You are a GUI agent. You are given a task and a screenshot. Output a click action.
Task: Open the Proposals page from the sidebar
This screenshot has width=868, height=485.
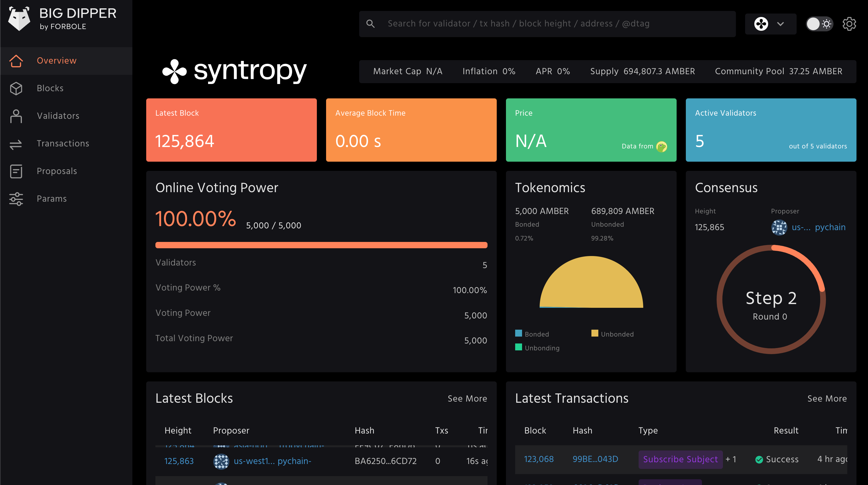click(x=57, y=171)
